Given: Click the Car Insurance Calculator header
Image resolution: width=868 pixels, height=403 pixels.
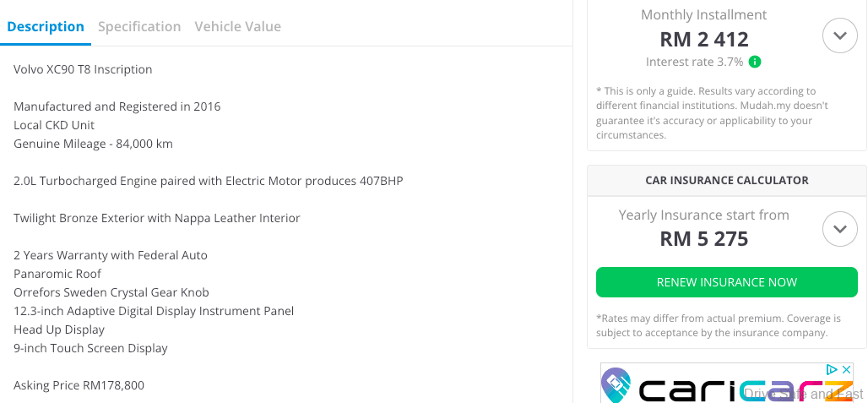Looking at the screenshot, I should point(726,180).
